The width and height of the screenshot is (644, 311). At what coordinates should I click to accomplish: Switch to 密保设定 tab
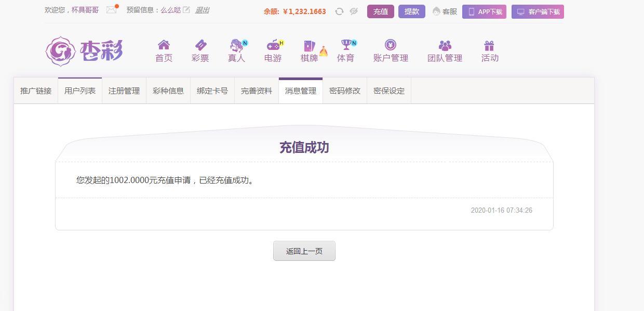(x=389, y=90)
